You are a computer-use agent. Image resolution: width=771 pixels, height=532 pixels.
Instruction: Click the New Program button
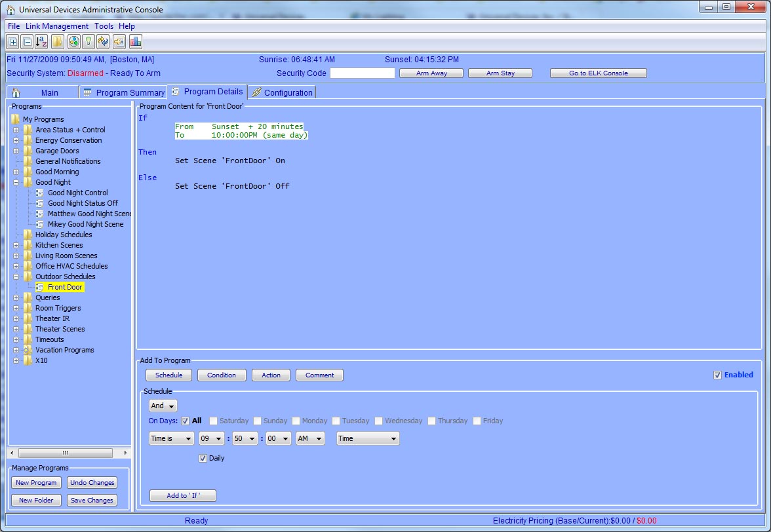[36, 482]
